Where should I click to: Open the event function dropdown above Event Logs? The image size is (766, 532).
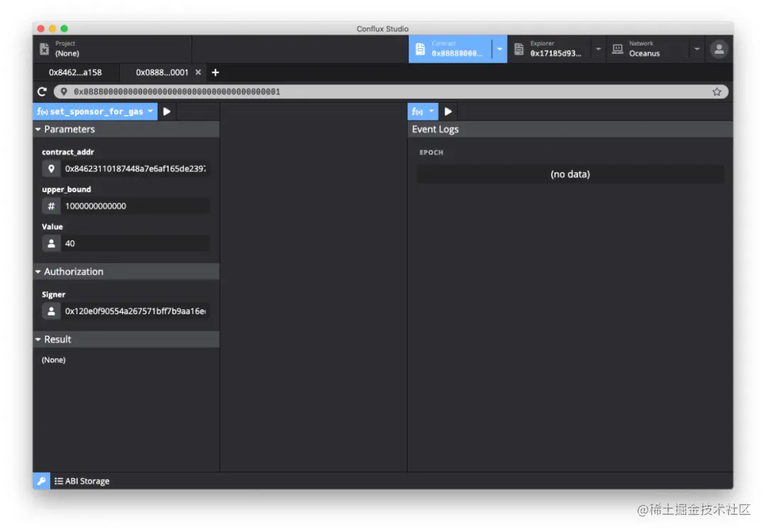[x=423, y=111]
